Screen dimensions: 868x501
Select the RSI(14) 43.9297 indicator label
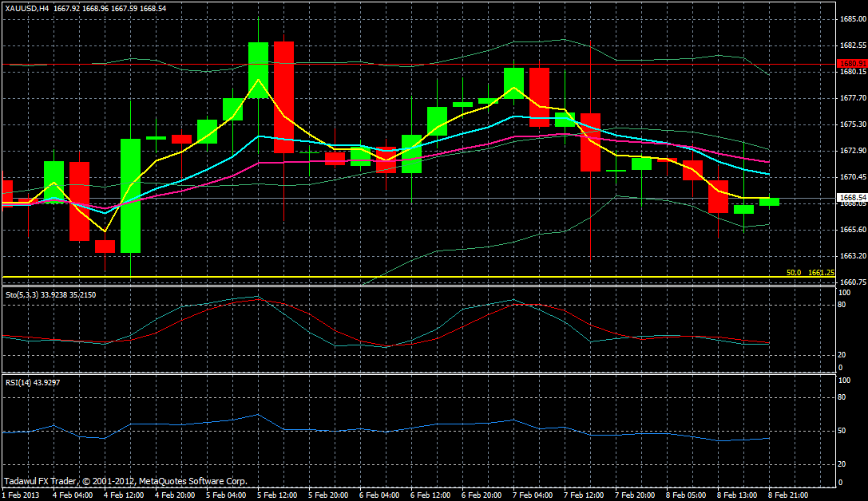tap(33, 382)
